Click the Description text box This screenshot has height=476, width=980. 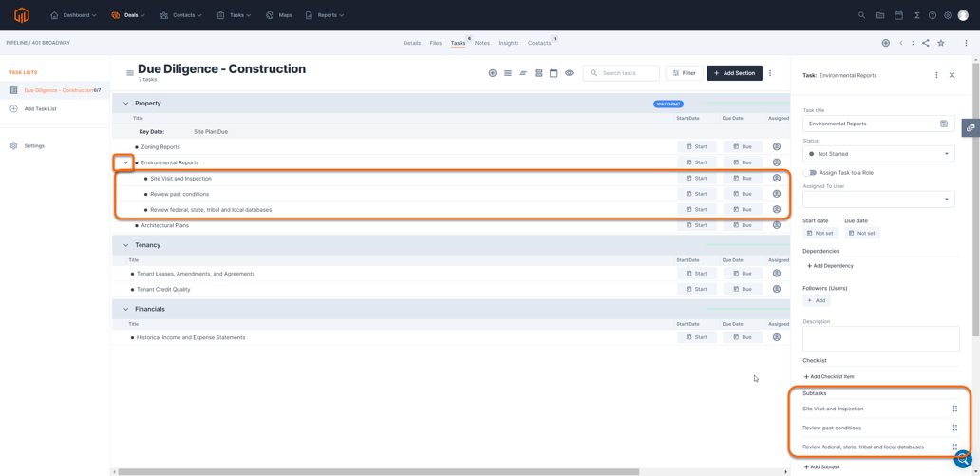pos(881,338)
